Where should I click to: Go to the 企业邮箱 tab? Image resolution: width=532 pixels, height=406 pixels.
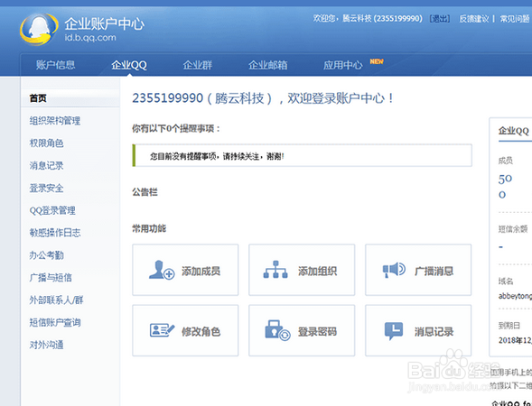268,65
